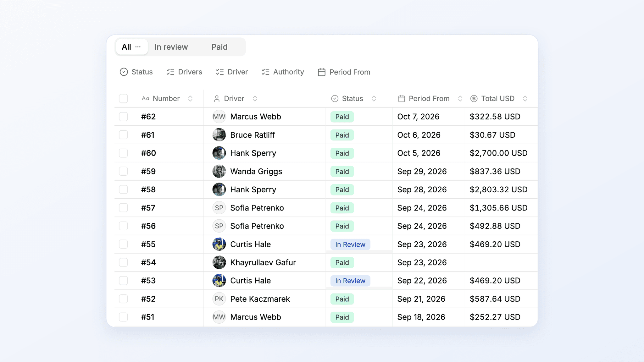Sort by Total USD using its sort arrows
The image size is (644, 362).
pos(525,99)
